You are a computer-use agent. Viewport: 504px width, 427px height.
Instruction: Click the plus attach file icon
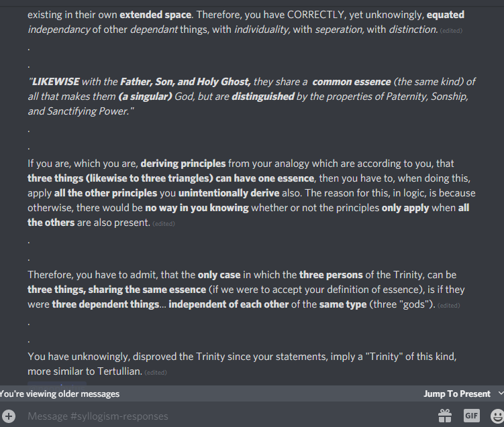coord(9,416)
